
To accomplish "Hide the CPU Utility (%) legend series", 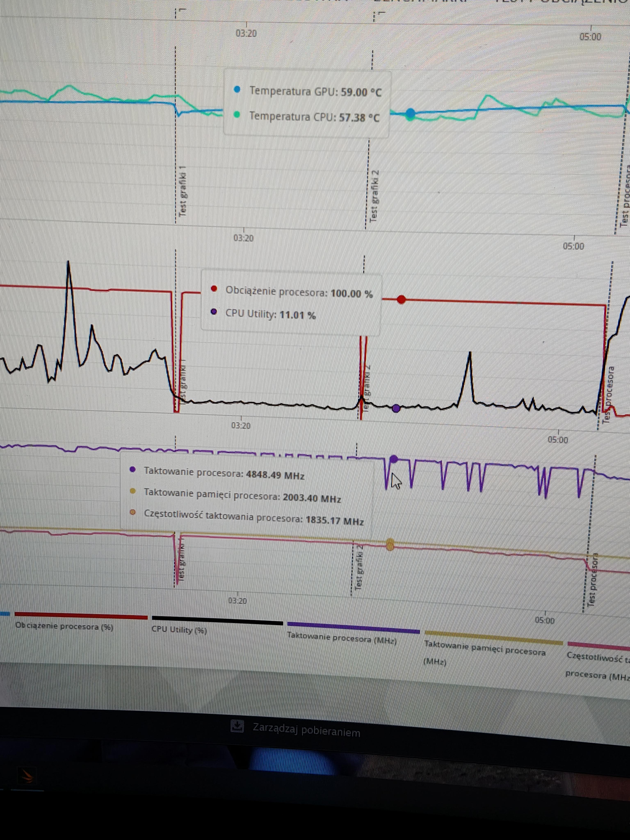I will [179, 630].
